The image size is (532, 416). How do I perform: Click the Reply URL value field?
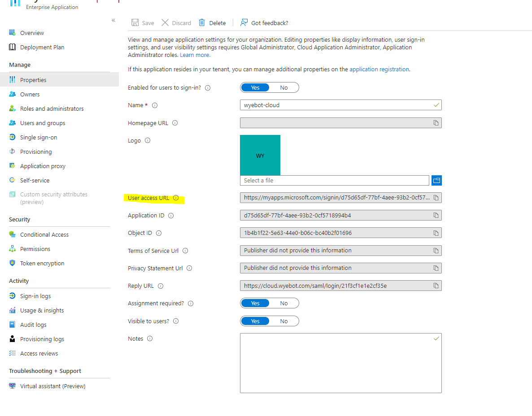click(x=340, y=286)
